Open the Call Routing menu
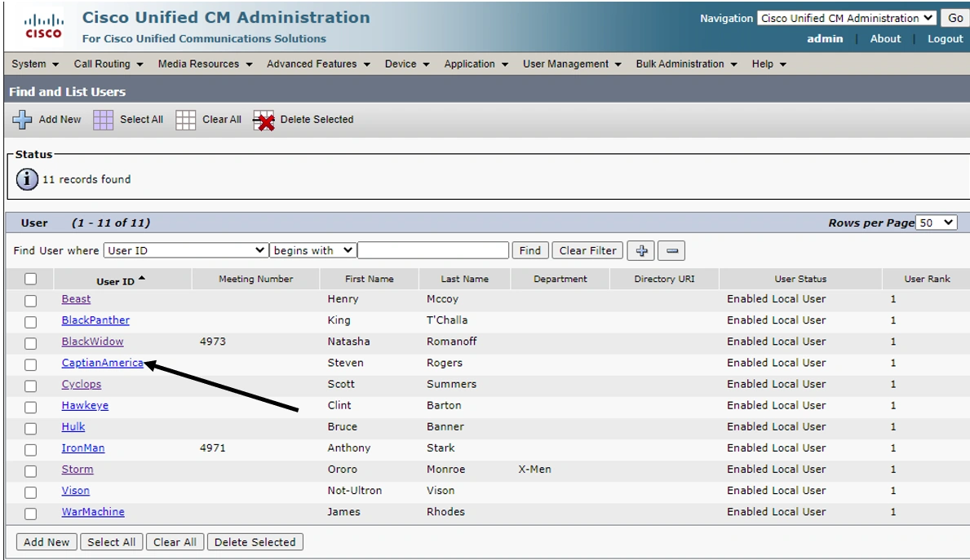Viewport: 970px width, 560px height. (x=109, y=64)
